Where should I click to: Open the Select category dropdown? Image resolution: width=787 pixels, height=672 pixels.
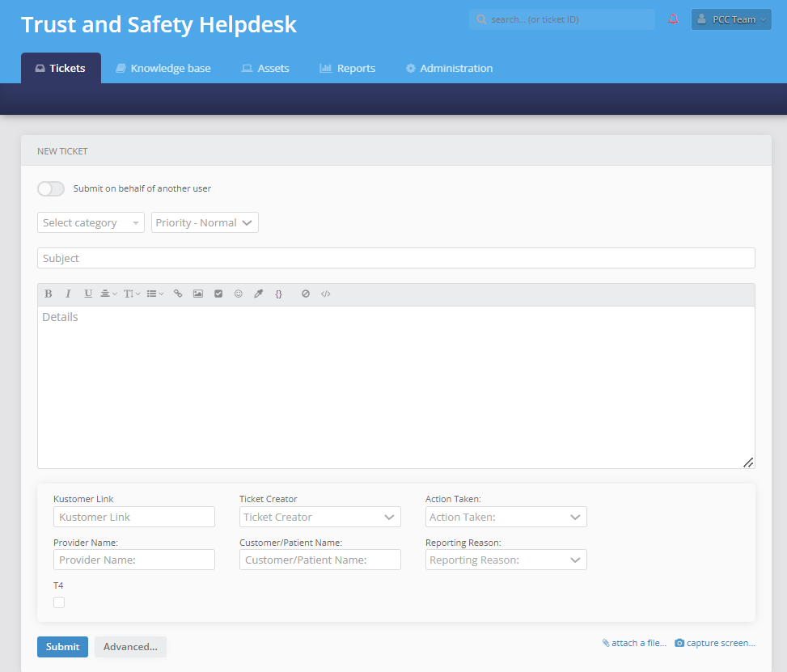click(91, 223)
